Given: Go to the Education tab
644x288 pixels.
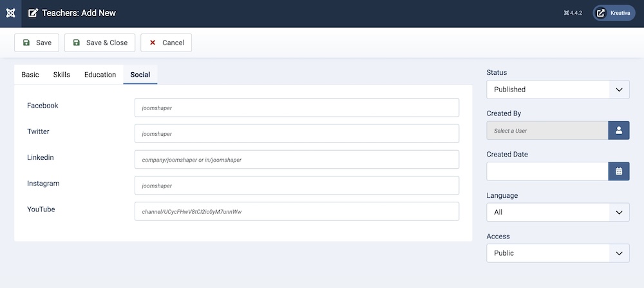Looking at the screenshot, I should coord(100,75).
